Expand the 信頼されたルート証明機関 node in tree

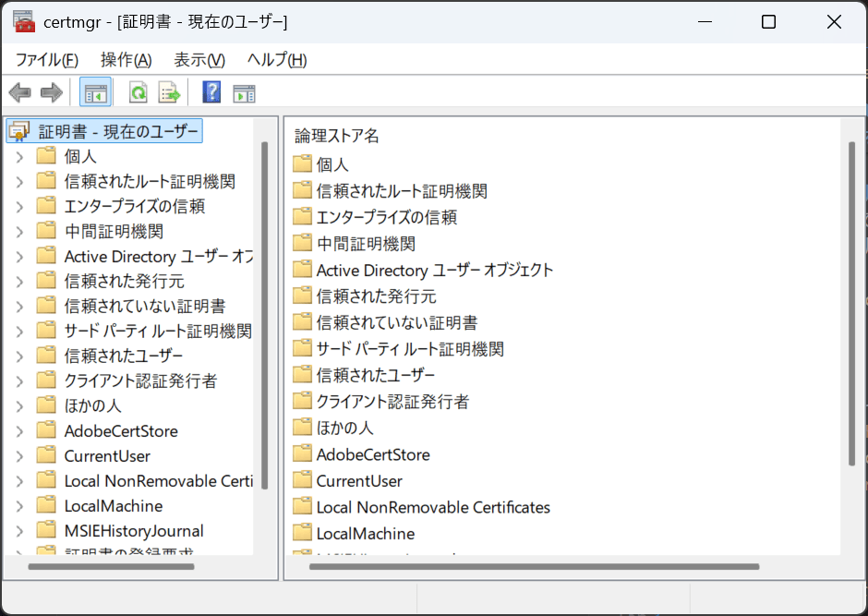tap(19, 181)
